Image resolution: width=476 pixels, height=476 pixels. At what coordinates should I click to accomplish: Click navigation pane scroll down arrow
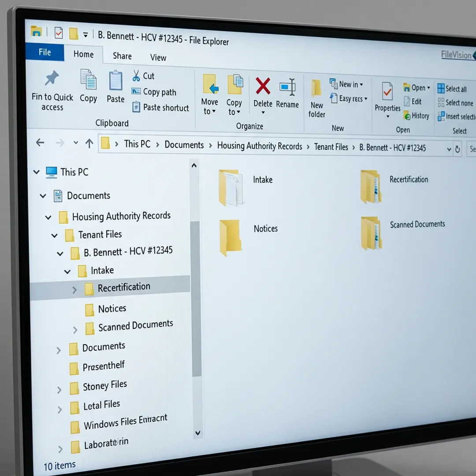(197, 433)
